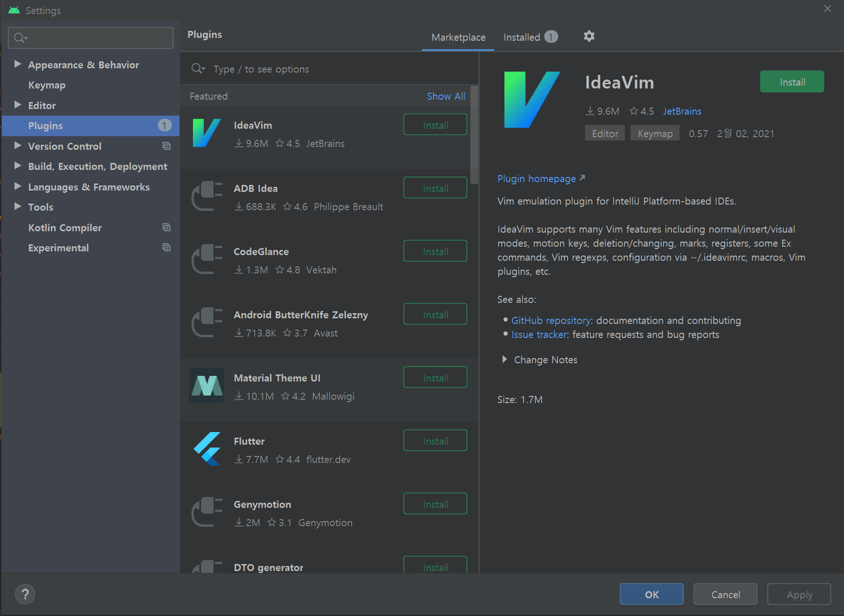Screen dimensions: 844x616
Task: Switch to the Marketplace tab
Action: click(458, 37)
